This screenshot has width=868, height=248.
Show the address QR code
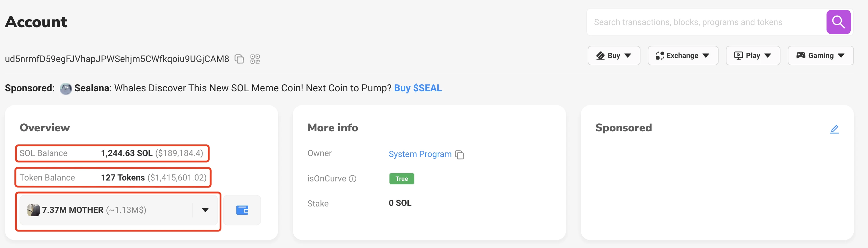pos(255,59)
